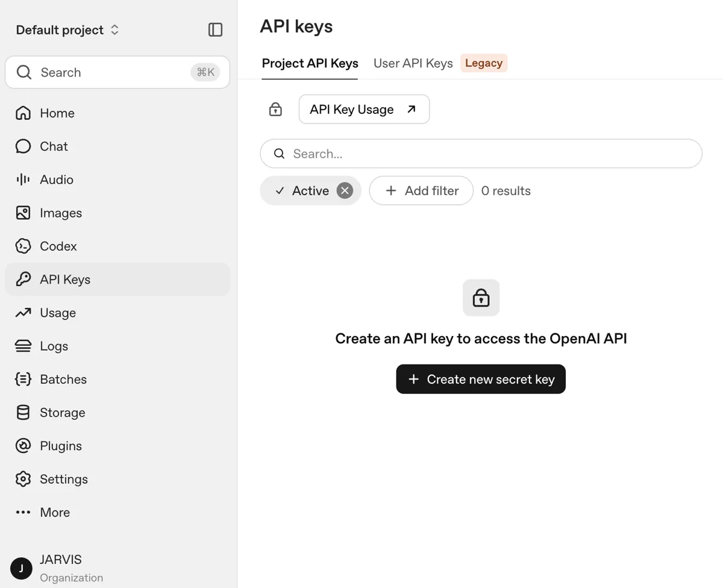Click the 0 results text
This screenshot has height=588, width=723.
click(506, 191)
